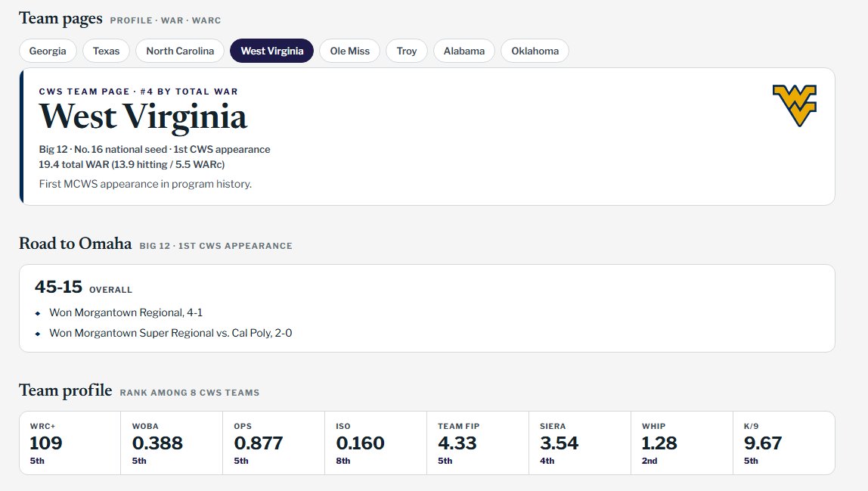
Task: Click 'Won Morgantown Regional, 4-1' item
Action: pyautogui.click(x=126, y=312)
